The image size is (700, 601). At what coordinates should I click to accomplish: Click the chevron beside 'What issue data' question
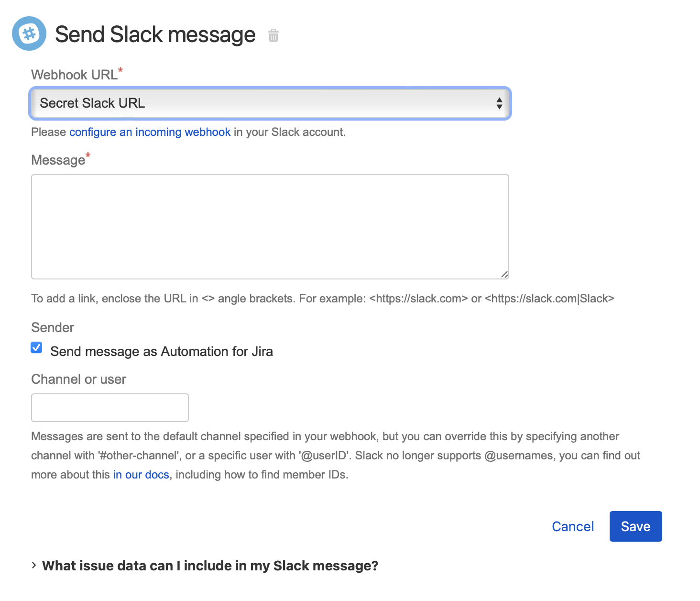(x=34, y=565)
